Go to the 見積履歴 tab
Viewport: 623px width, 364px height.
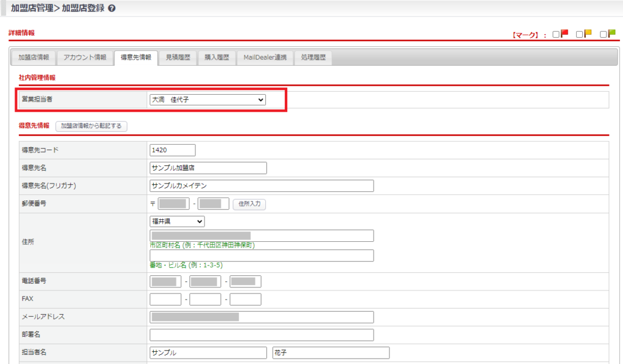coord(178,58)
